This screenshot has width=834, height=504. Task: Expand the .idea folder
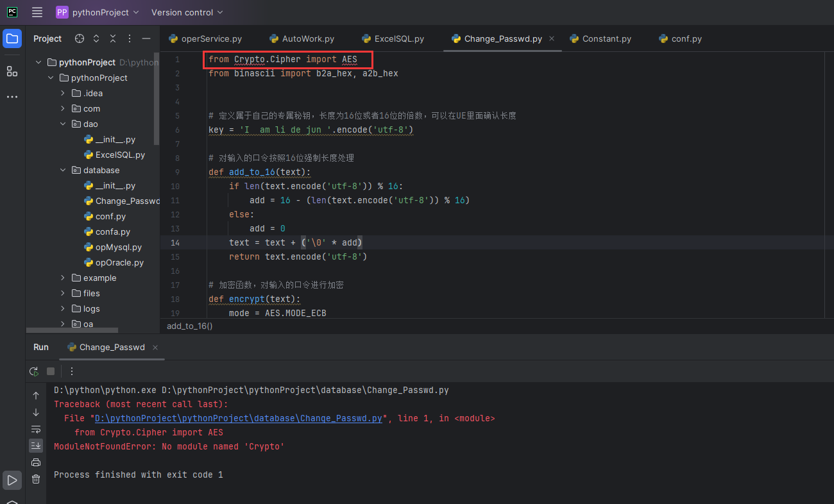63,93
